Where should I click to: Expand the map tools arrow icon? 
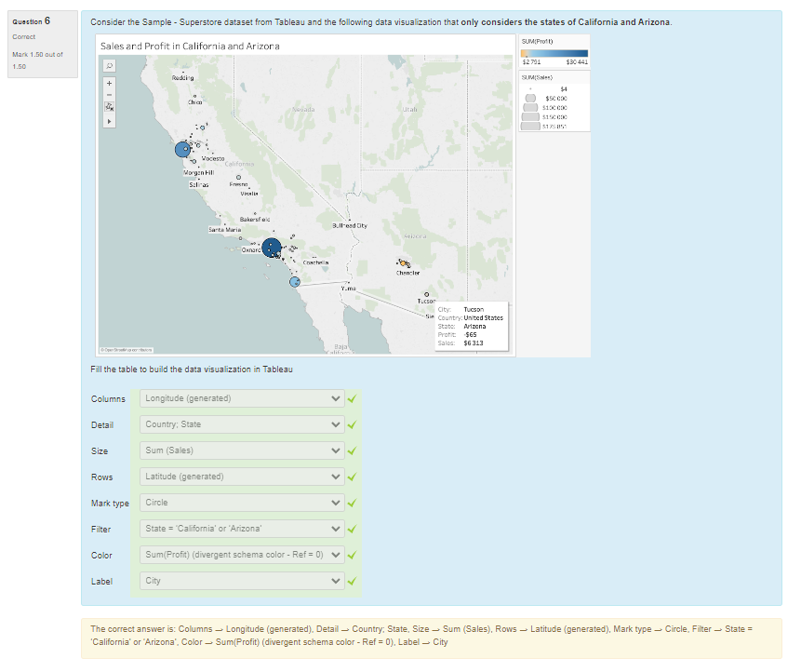point(109,121)
